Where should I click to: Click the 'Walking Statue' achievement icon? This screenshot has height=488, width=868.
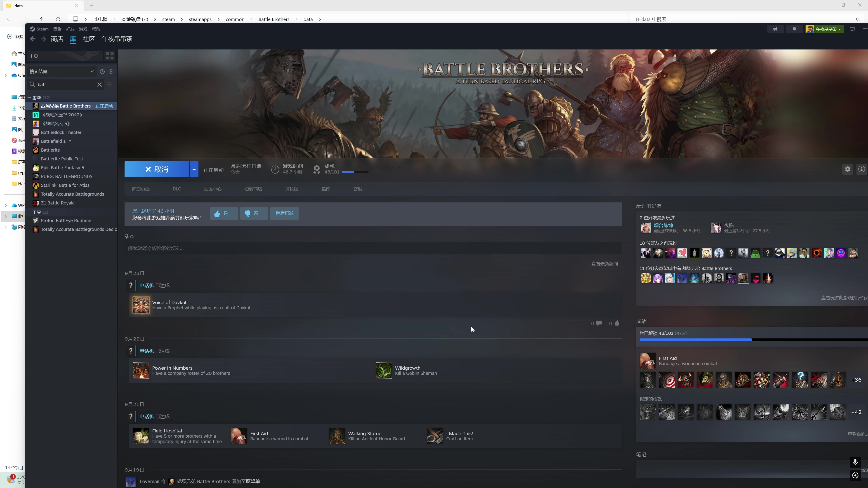click(x=336, y=436)
